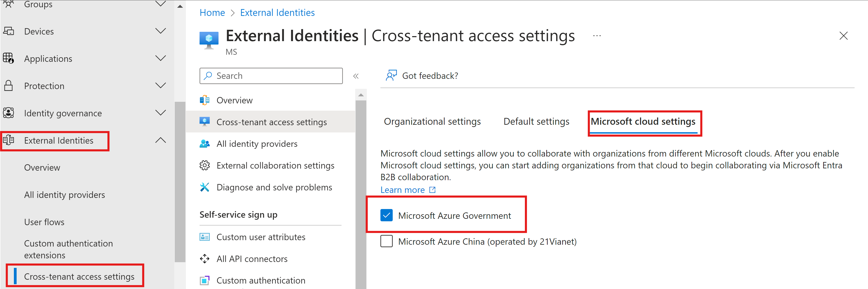
Task: Click the Identity governance icon
Action: [8, 113]
